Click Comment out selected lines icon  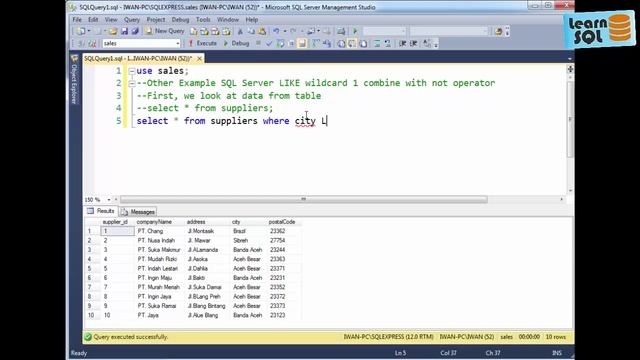(377, 43)
